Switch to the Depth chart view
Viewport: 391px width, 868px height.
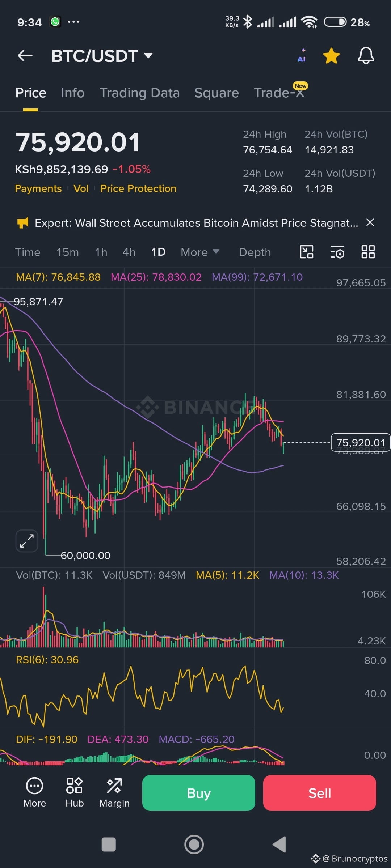[x=255, y=252]
